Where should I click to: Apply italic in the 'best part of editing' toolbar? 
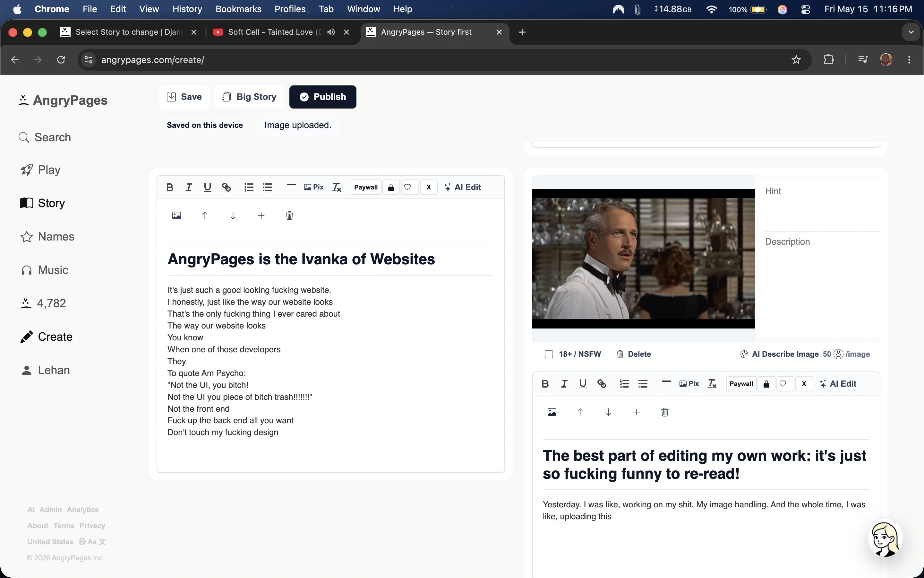tap(564, 384)
